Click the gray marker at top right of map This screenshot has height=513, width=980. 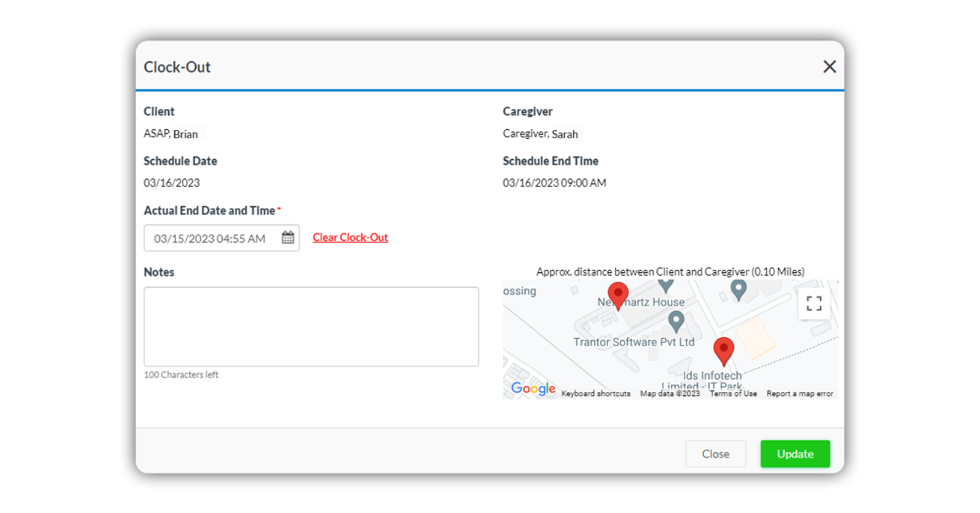(x=738, y=288)
